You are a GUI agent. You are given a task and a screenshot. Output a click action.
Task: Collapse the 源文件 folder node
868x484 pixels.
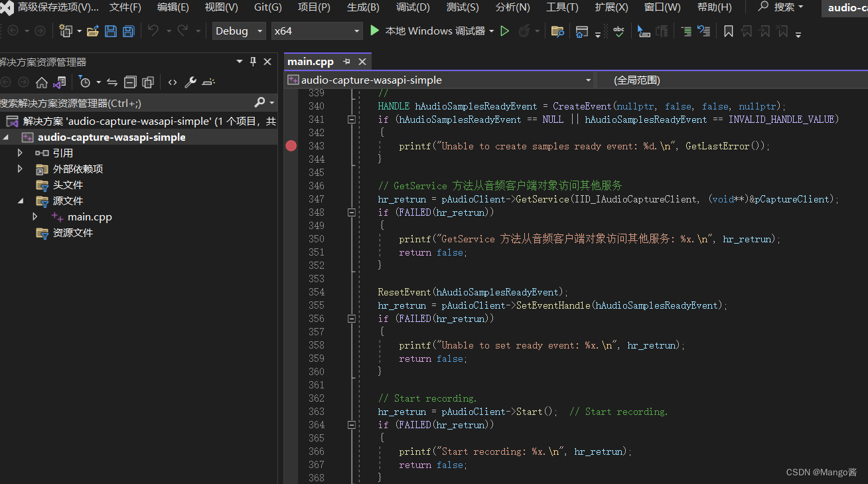pos(20,201)
